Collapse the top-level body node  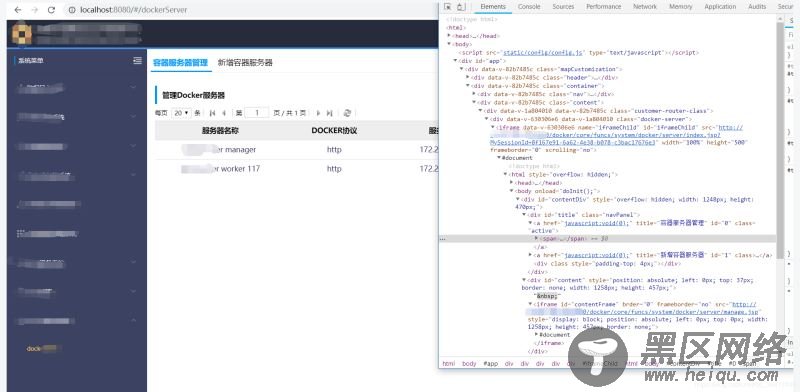[x=449, y=44]
